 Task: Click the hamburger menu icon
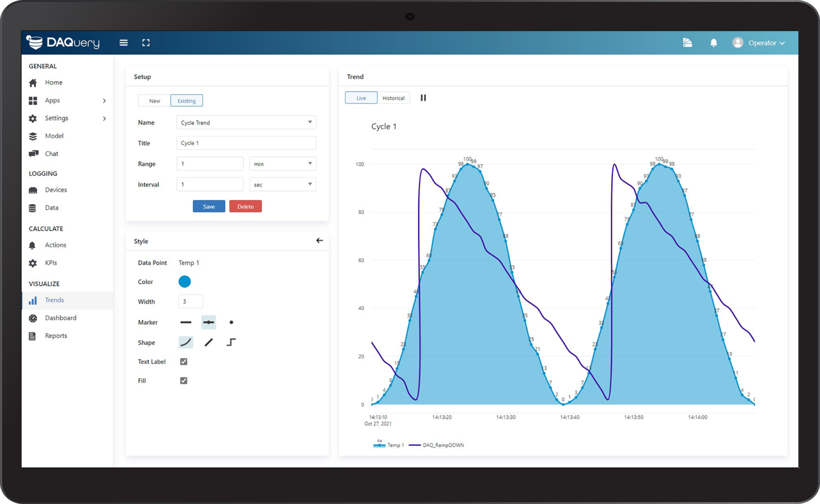coord(123,43)
